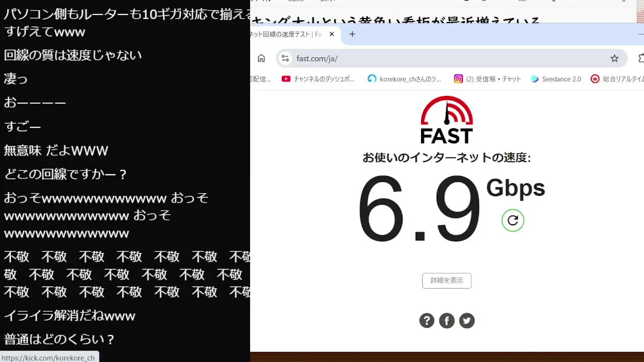Click the 6.9 speed result value
The height and width of the screenshot is (362, 644).
tap(419, 209)
